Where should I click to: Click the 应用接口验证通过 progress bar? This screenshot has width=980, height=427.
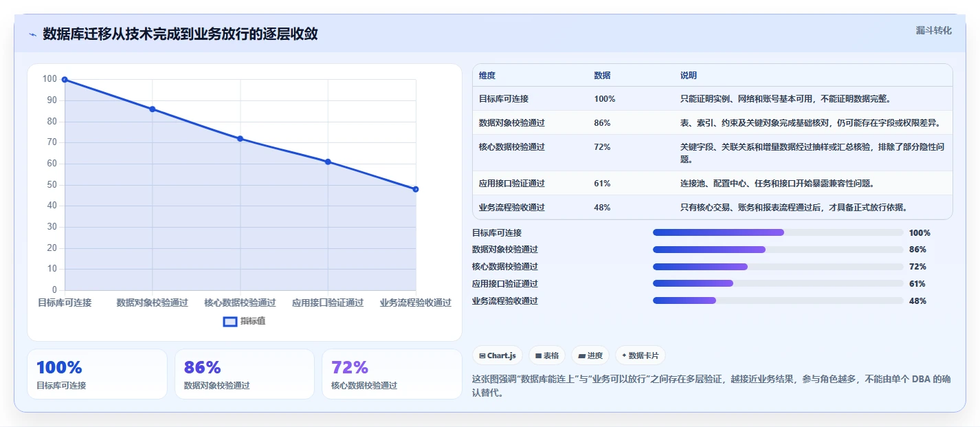pyautogui.click(x=778, y=283)
